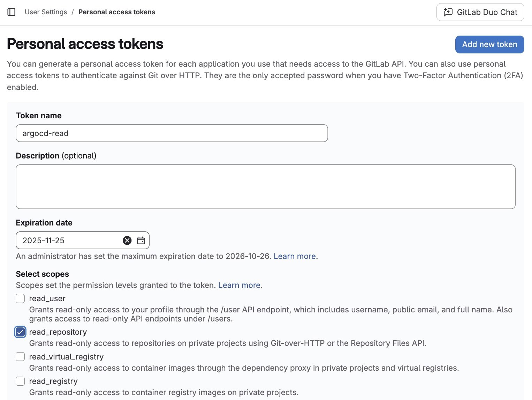Go to User Settings breadcrumb

[46, 12]
